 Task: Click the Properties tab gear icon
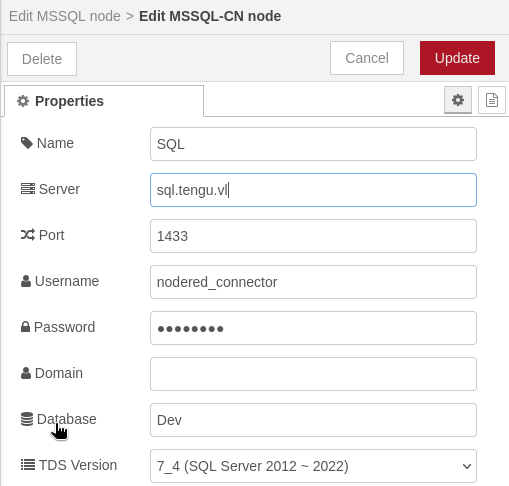[x=23, y=101]
